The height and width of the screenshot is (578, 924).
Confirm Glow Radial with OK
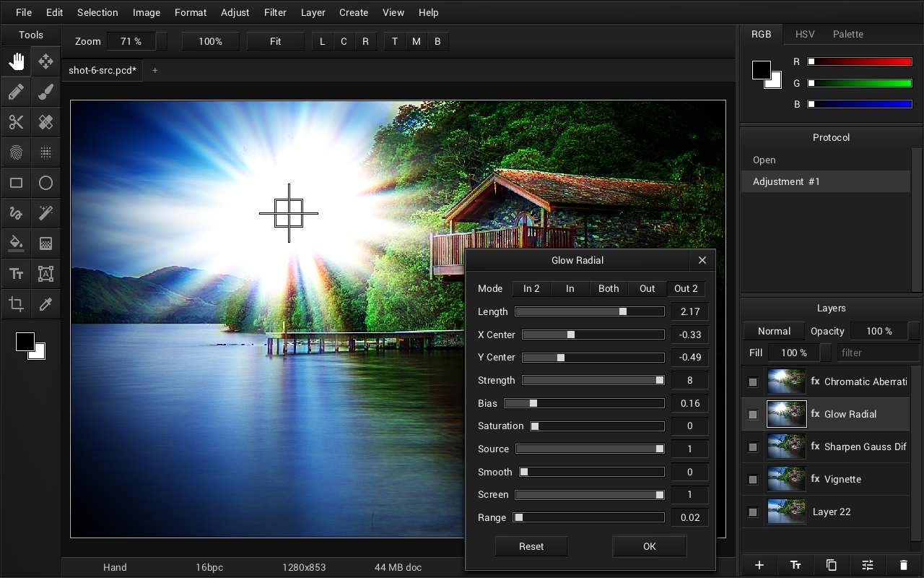(x=649, y=546)
